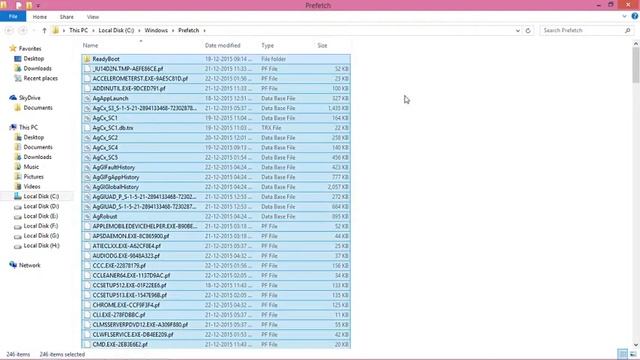Select the CLWFLSERVICE.EXE prefetch file
Screen dimensions: 640x360
(216, 335)
